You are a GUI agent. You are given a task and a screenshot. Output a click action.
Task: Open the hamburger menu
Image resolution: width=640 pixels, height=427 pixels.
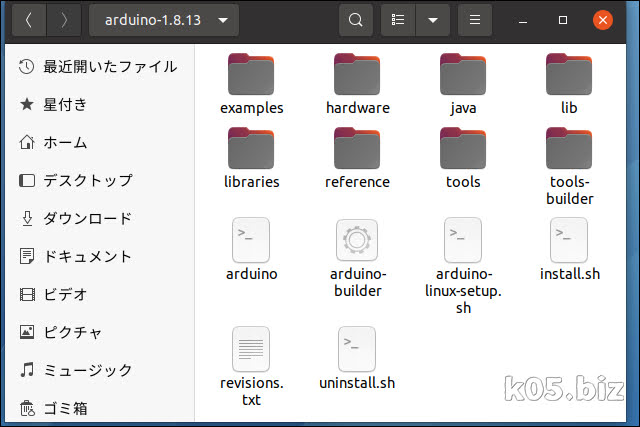tap(475, 20)
